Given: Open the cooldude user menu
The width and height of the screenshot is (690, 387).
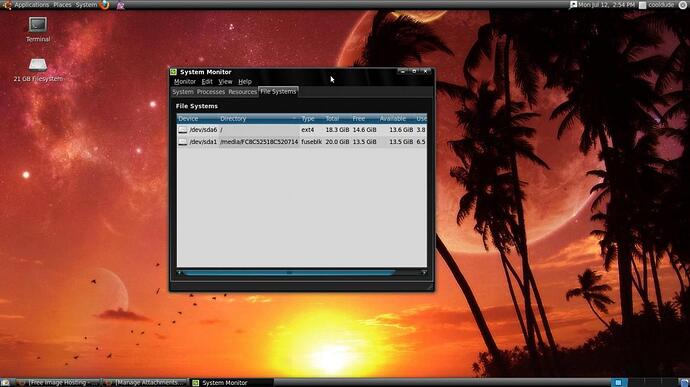Looking at the screenshot, I should point(661,5).
